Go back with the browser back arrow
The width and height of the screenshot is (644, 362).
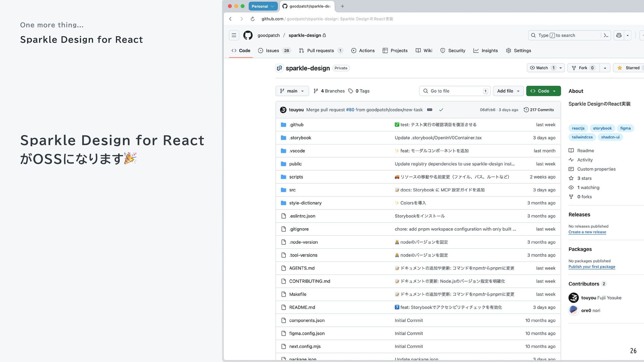point(230,19)
